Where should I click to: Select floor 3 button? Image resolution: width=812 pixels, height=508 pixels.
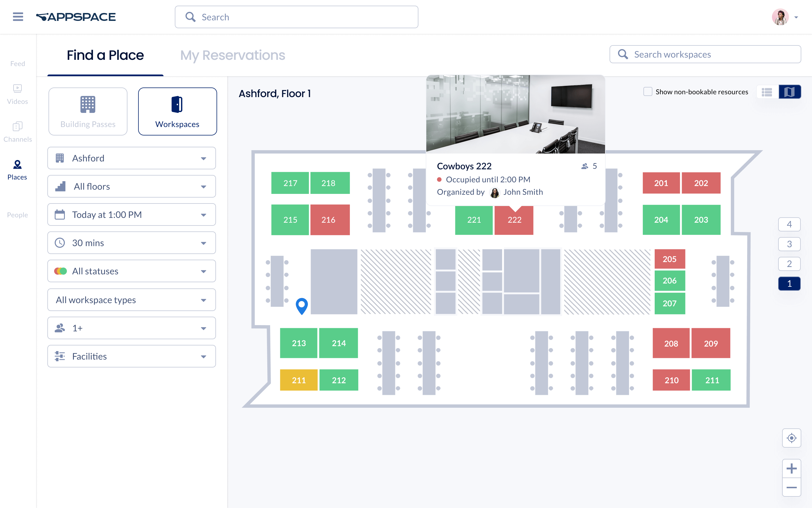pyautogui.click(x=789, y=244)
